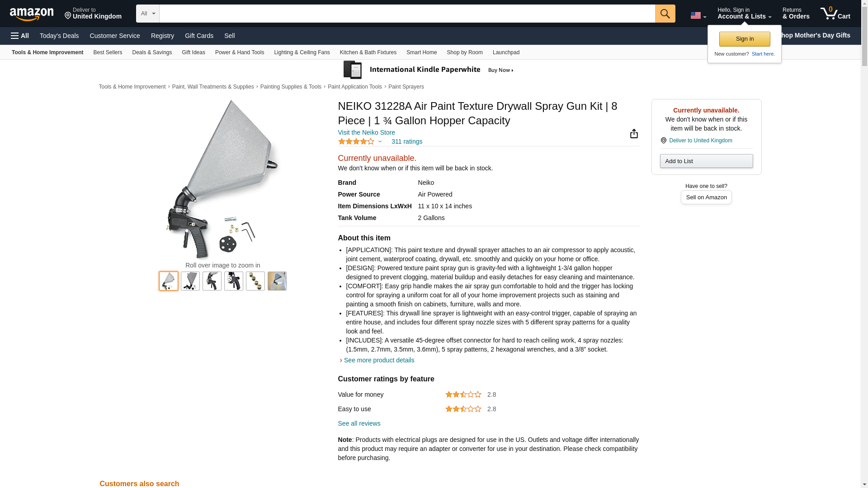The image size is (868, 488).
Task: Click the yellow Sign in button
Action: 745,39
